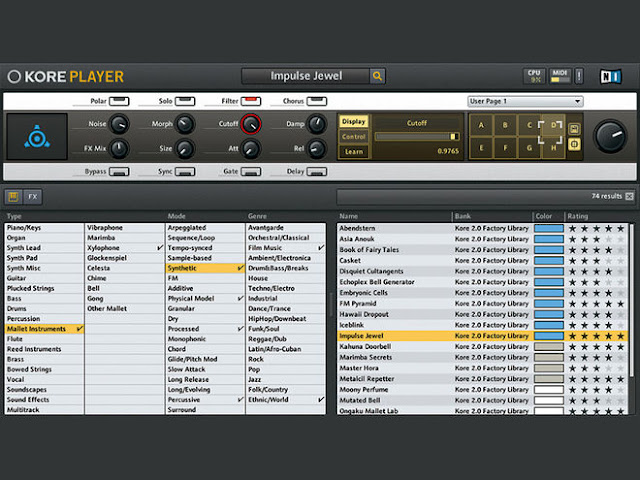This screenshot has width=640, height=480.
Task: Click the Mode column header
Action: pos(176,216)
